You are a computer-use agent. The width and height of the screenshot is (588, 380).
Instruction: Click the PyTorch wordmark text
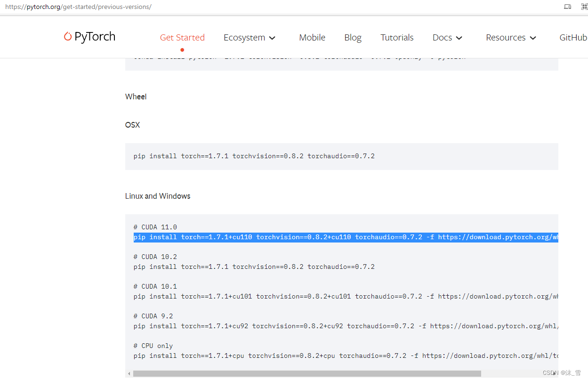[x=97, y=37]
